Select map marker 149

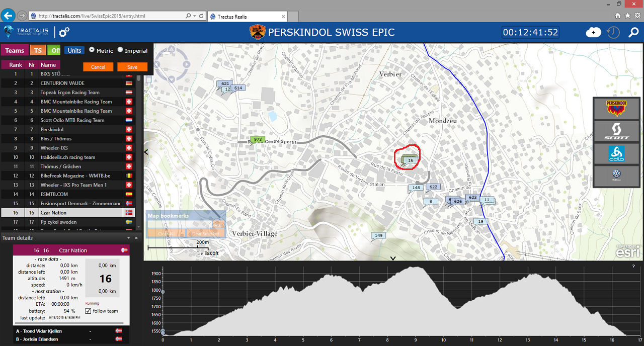click(378, 235)
